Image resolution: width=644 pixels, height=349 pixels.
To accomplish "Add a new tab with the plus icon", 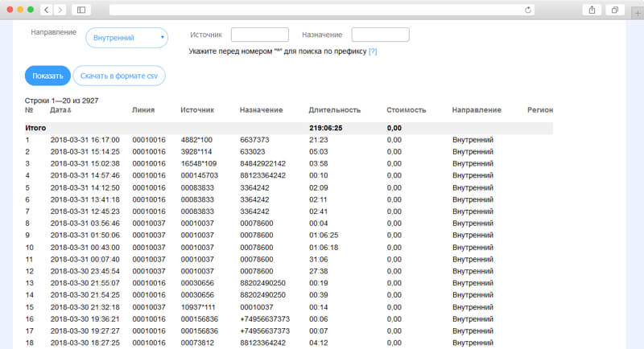I will point(638,13).
